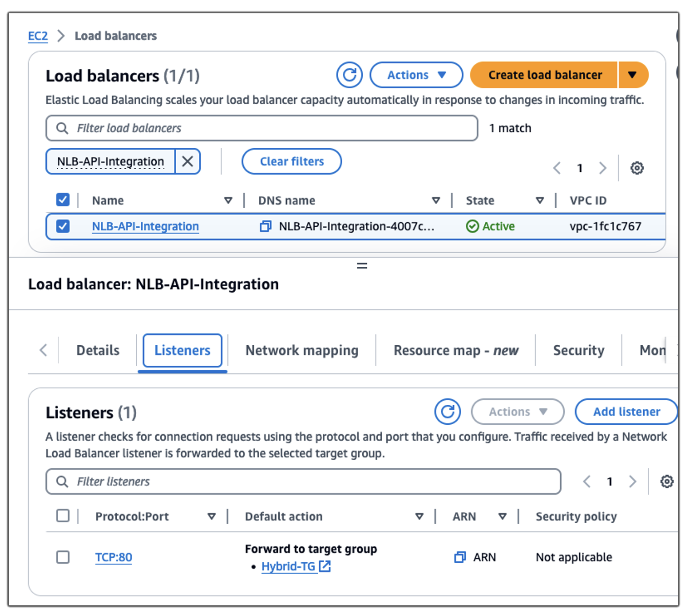Focus the Filter listeners search field
689x616 pixels.
point(303,482)
